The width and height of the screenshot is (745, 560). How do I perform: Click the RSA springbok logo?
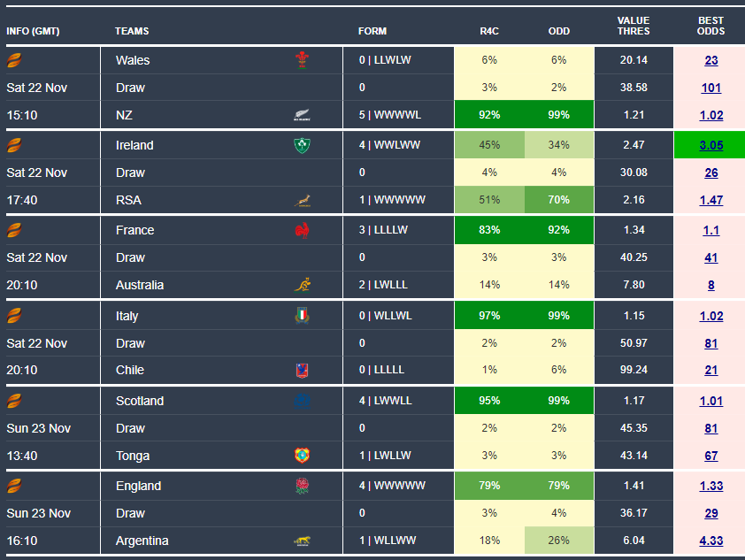coord(303,201)
